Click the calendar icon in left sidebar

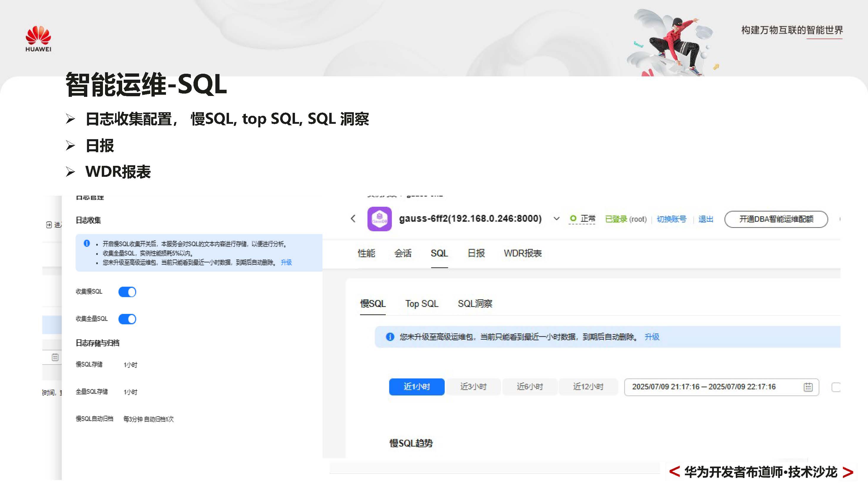55,357
